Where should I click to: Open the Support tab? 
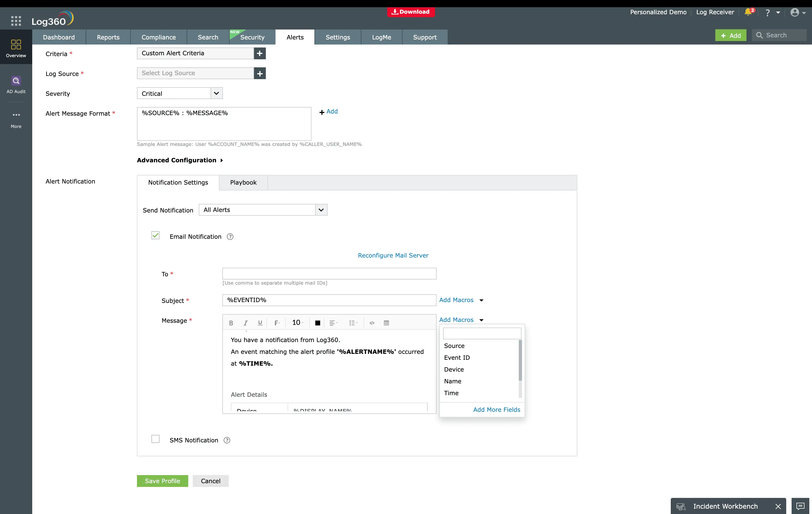425,37
